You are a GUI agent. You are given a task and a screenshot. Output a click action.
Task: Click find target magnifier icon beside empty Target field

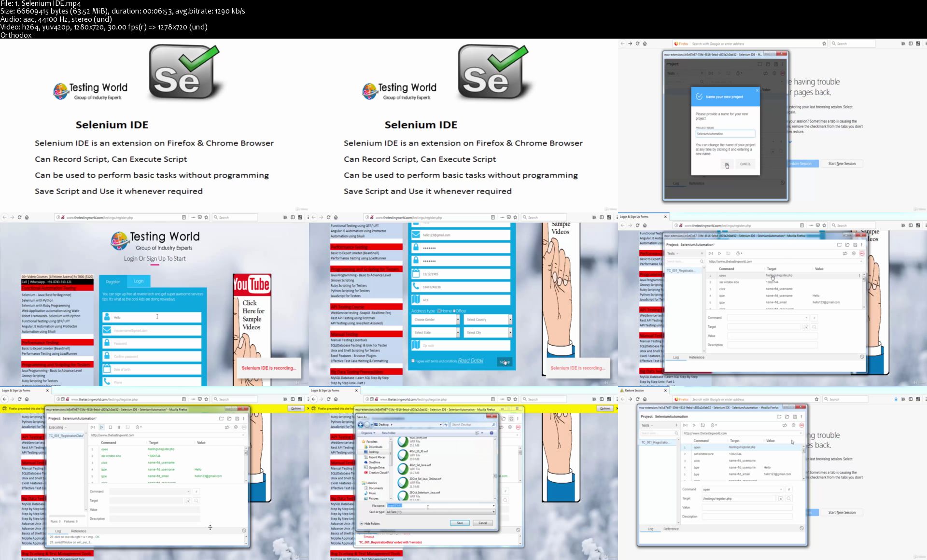[815, 327]
